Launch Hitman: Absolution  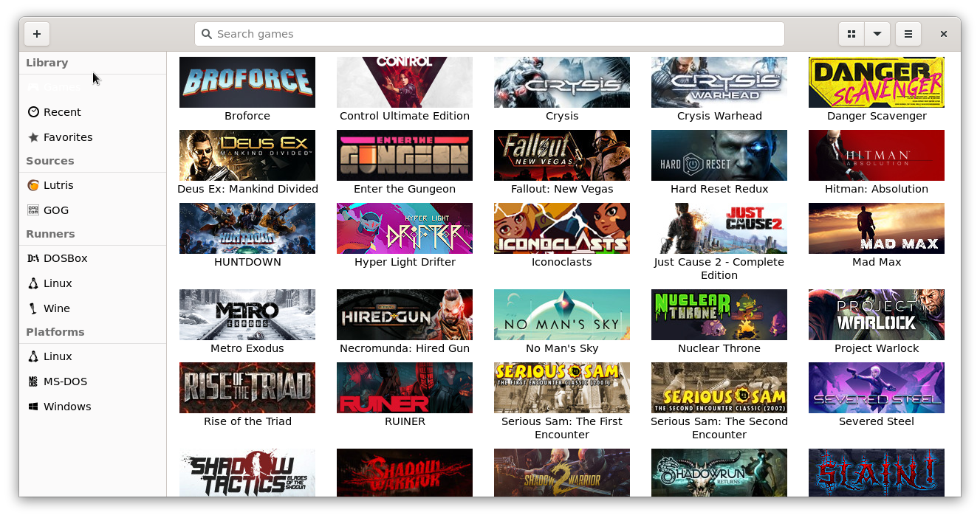[x=876, y=155]
